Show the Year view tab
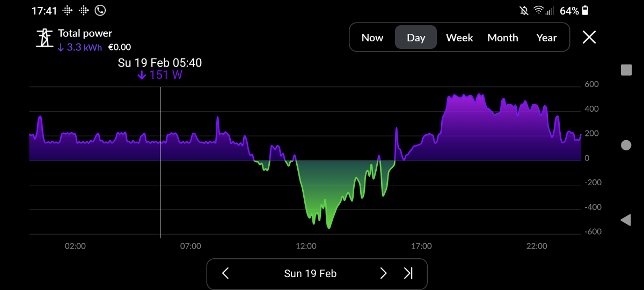This screenshot has width=644, height=290. click(546, 38)
